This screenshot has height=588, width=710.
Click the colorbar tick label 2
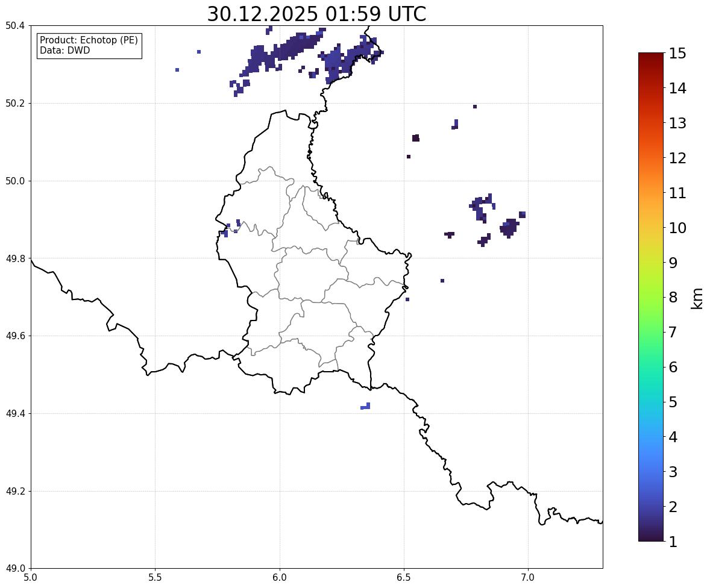tap(673, 507)
